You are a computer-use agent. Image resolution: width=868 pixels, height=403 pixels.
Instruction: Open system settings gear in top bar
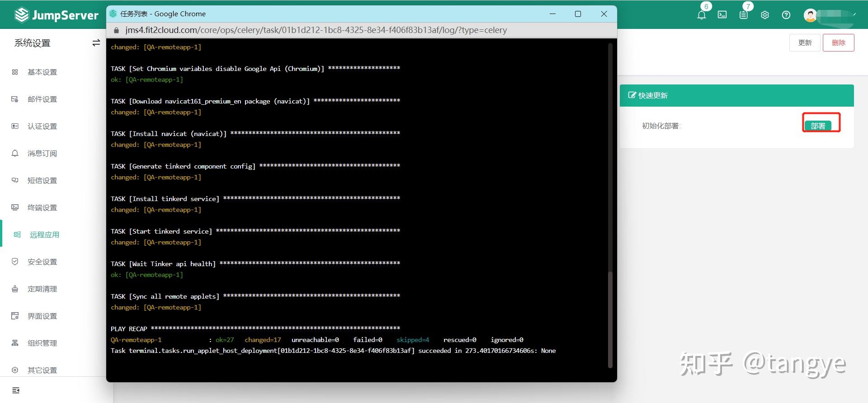(x=765, y=15)
